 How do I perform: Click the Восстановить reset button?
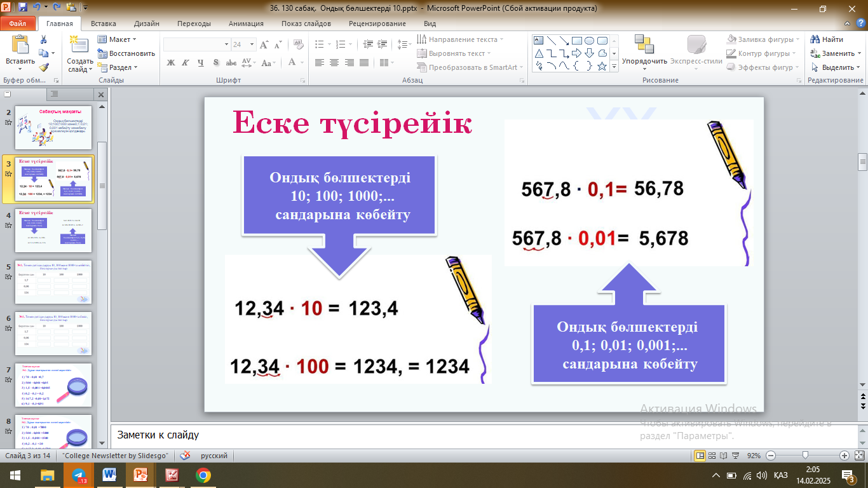pyautogui.click(x=126, y=53)
